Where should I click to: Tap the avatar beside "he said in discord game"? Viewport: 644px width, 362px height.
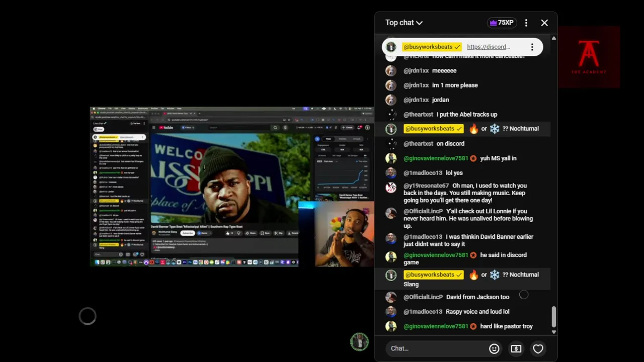click(391, 257)
